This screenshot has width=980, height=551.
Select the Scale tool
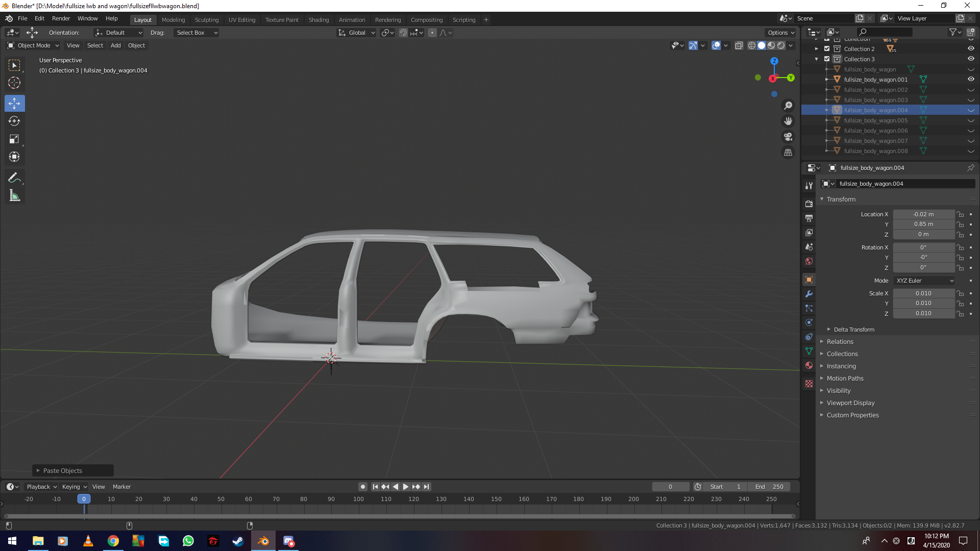coord(14,139)
